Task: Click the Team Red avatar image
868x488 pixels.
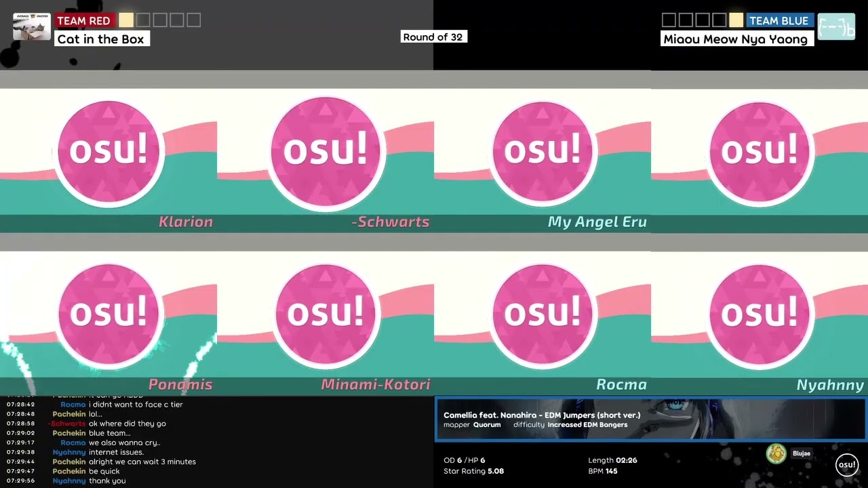Action: (x=31, y=26)
